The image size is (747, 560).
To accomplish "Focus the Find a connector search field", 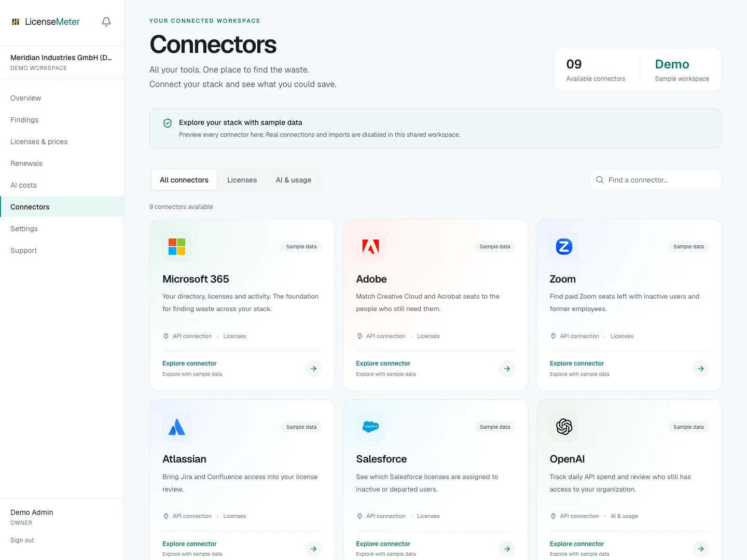I will tap(656, 180).
